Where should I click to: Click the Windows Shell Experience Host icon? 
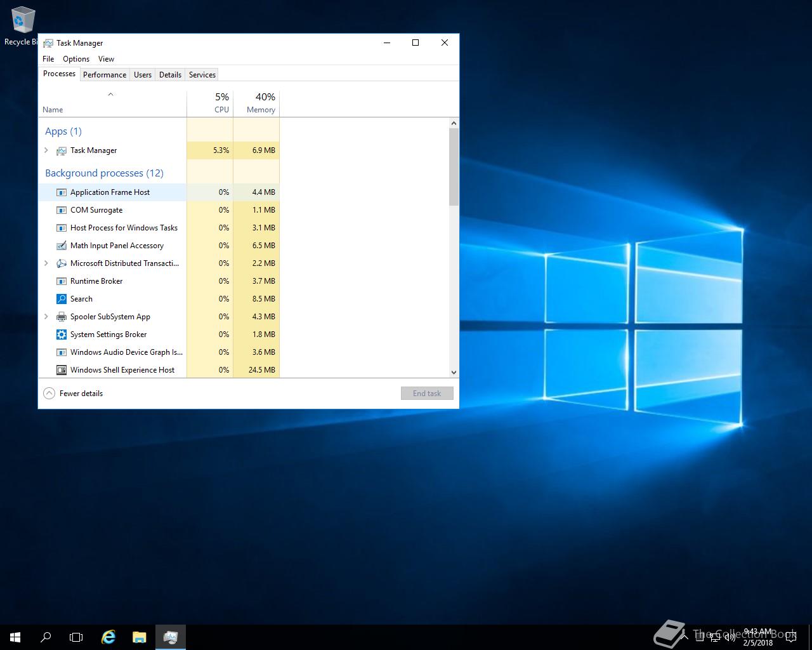(62, 370)
